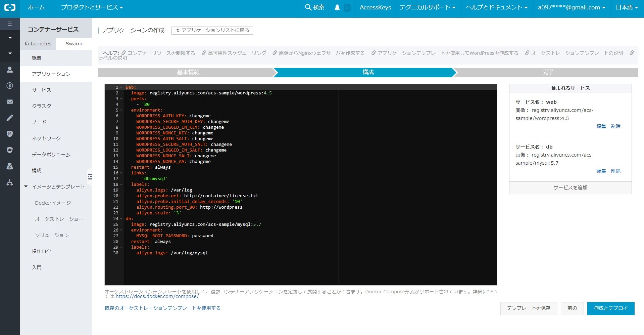Open the billing dollar icon in left rail
The width and height of the screenshot is (644, 335).
(10, 86)
